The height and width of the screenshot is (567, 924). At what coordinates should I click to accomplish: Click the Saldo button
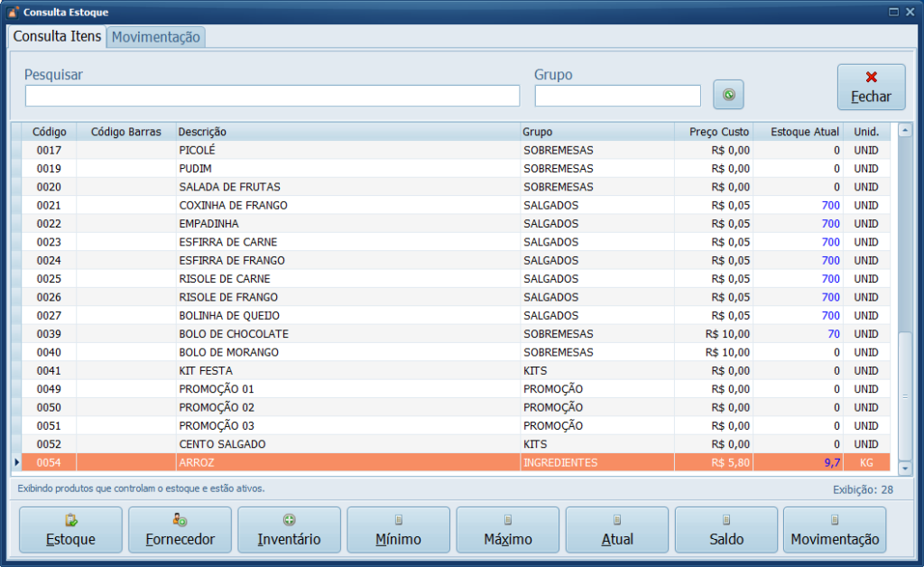click(725, 530)
